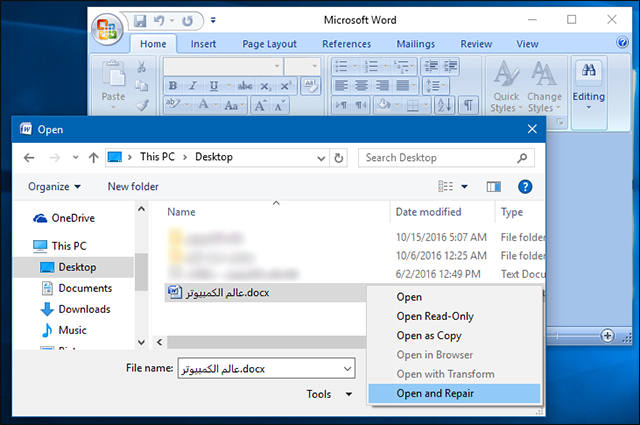Select the عالم الكمبيوتر.docx file
This screenshot has width=640, height=425.
265,293
